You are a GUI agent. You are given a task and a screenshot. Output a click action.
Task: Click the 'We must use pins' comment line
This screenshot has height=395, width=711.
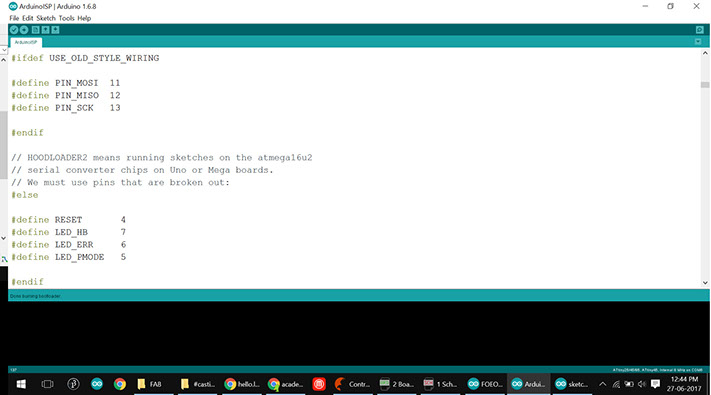pyautogui.click(x=121, y=182)
